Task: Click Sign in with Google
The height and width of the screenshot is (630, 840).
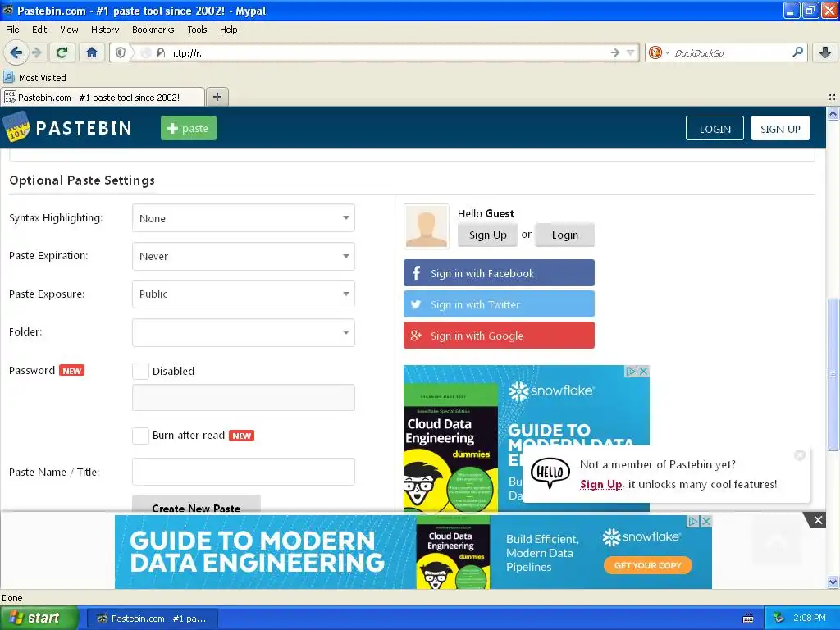Action: click(499, 336)
